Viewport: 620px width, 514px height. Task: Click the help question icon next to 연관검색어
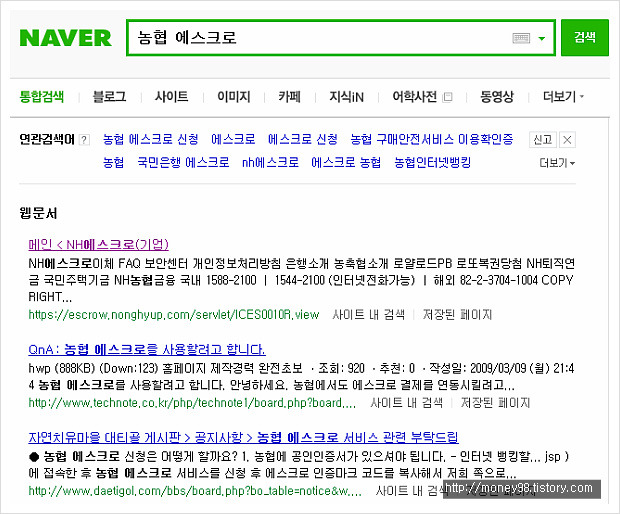[84, 140]
